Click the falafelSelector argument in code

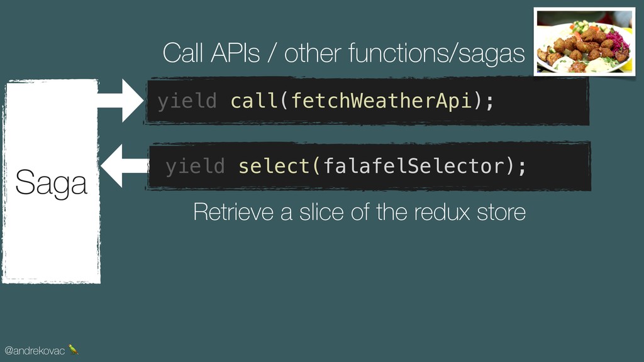[x=414, y=166]
